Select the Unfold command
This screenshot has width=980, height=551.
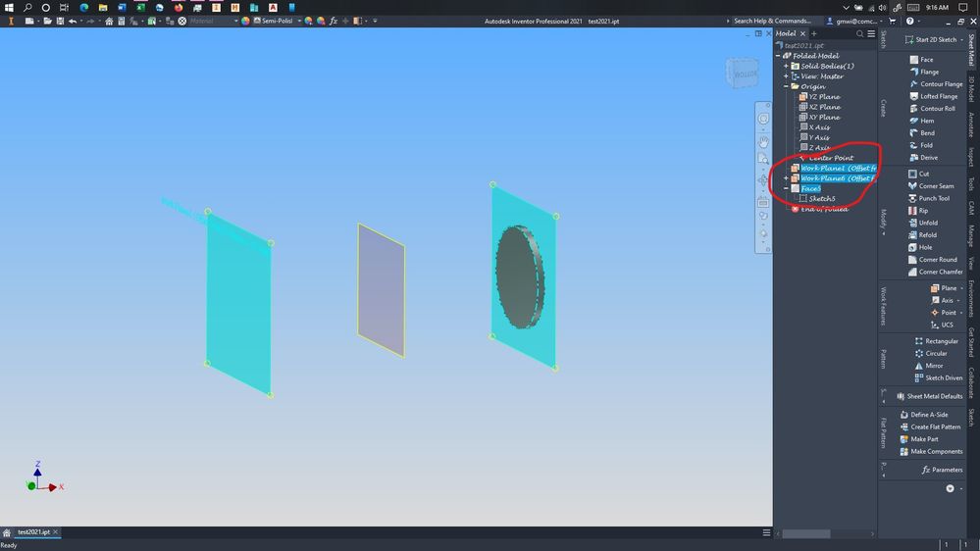[922, 223]
